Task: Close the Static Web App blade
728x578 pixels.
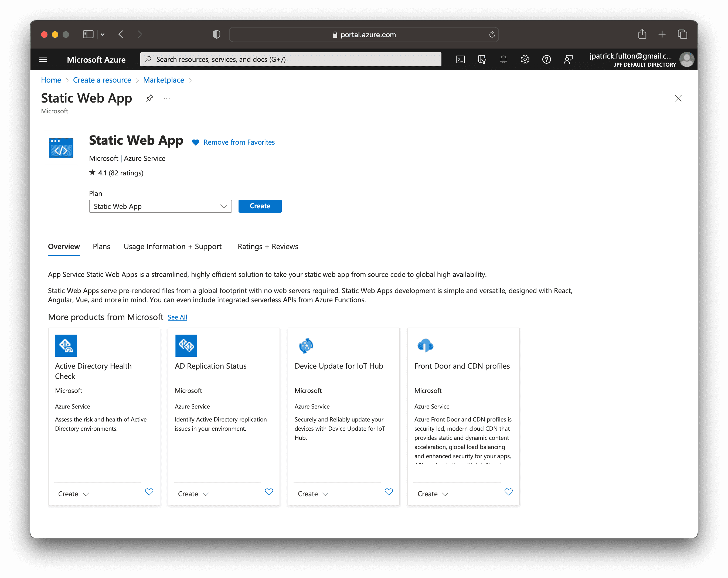Action: tap(678, 98)
